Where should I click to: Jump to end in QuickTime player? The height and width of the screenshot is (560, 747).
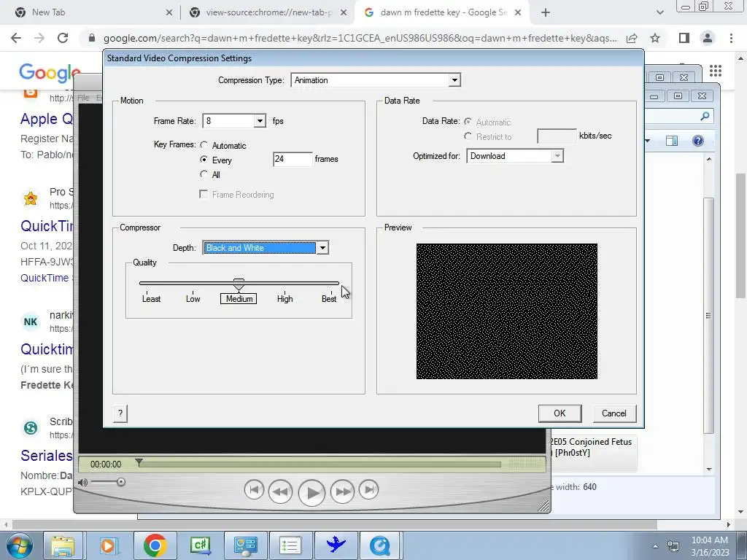(368, 489)
